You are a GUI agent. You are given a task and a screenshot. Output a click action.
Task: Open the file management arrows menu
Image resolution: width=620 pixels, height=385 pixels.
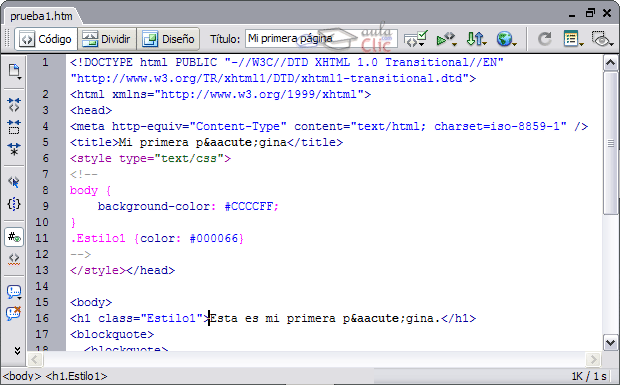click(x=476, y=39)
